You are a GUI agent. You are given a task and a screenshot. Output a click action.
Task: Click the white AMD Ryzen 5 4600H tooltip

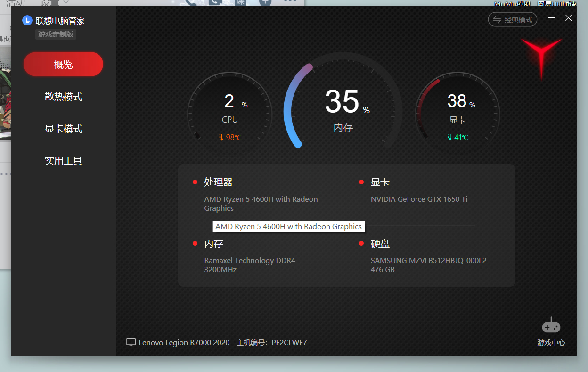coord(288,226)
